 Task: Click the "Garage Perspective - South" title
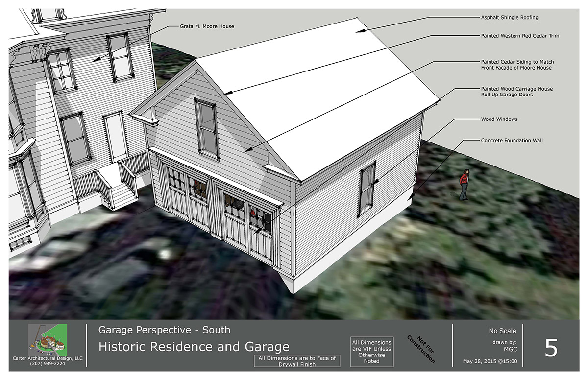164,330
